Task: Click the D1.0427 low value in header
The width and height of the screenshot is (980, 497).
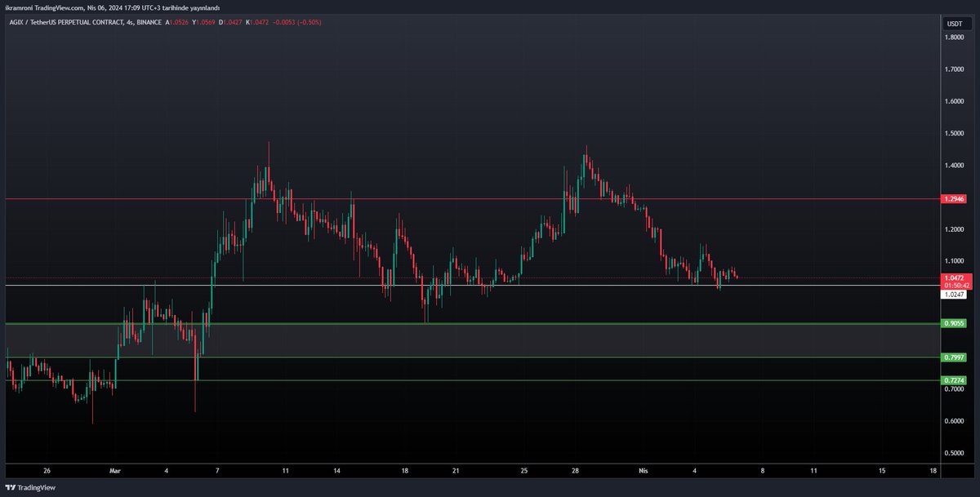Action: click(x=230, y=22)
